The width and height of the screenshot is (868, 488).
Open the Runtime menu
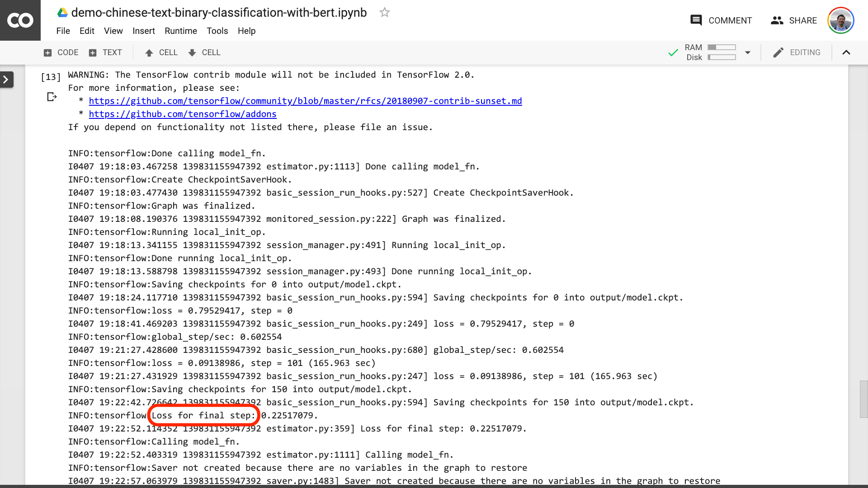pos(181,31)
